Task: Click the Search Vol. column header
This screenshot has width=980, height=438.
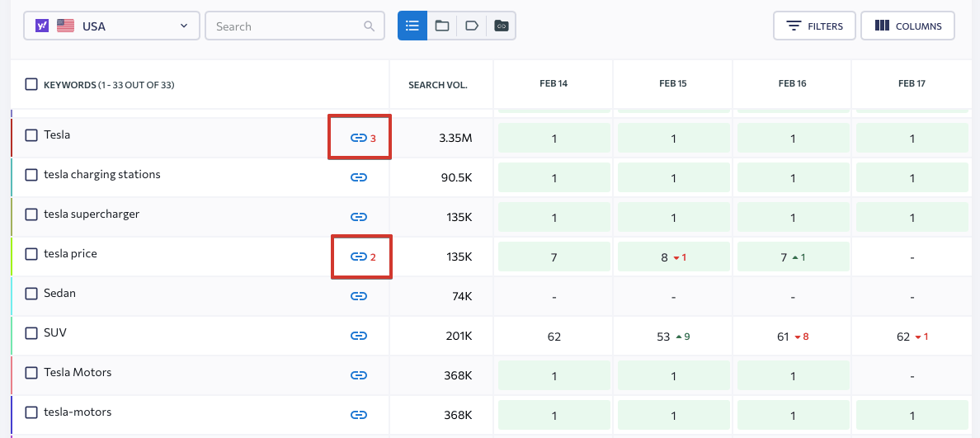Action: click(x=438, y=85)
